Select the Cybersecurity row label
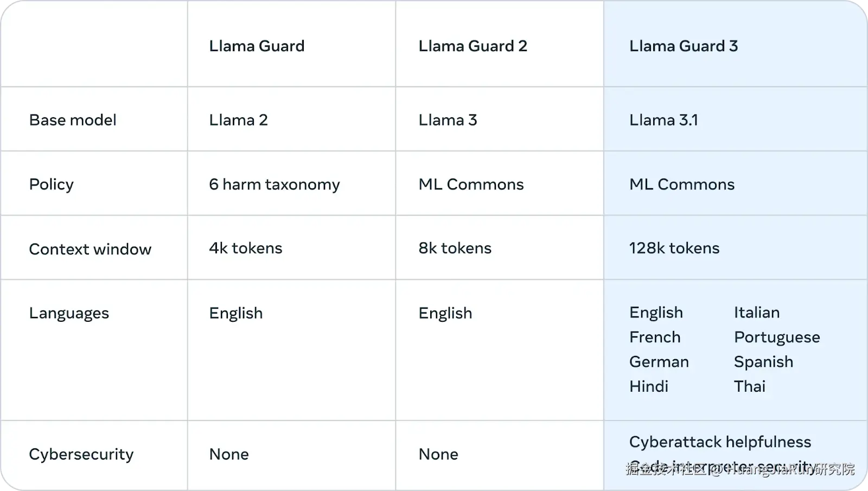This screenshot has height=491, width=868. 81,454
